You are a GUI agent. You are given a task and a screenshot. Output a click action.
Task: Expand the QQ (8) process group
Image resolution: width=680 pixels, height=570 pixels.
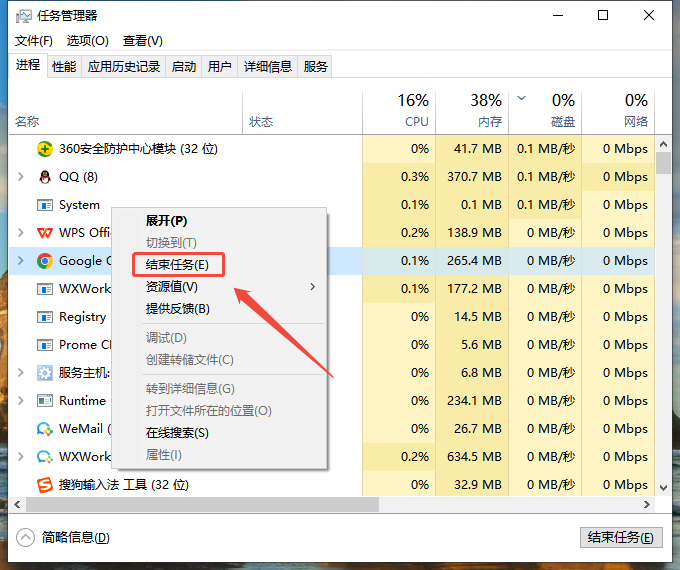click(x=20, y=177)
